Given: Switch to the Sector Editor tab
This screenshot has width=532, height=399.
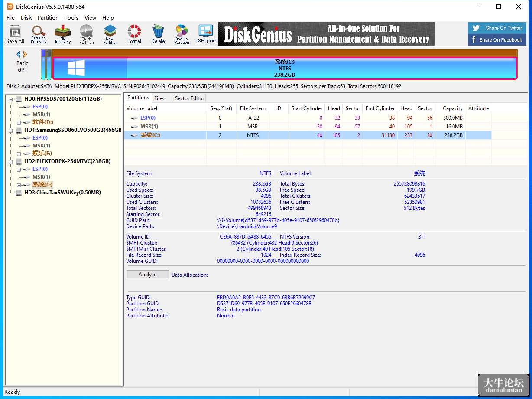Looking at the screenshot, I should point(189,98).
